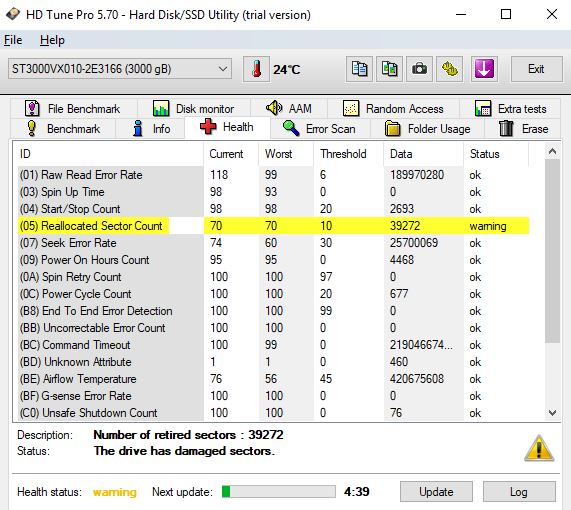Screen dimensions: 571x510
Task: Click the camera save screenshot icon
Action: (420, 69)
